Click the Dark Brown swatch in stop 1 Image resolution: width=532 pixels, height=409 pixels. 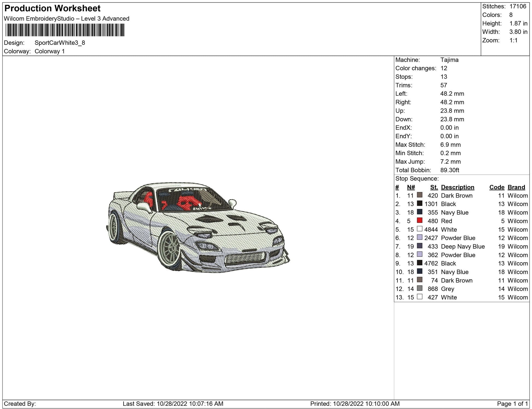[419, 195]
